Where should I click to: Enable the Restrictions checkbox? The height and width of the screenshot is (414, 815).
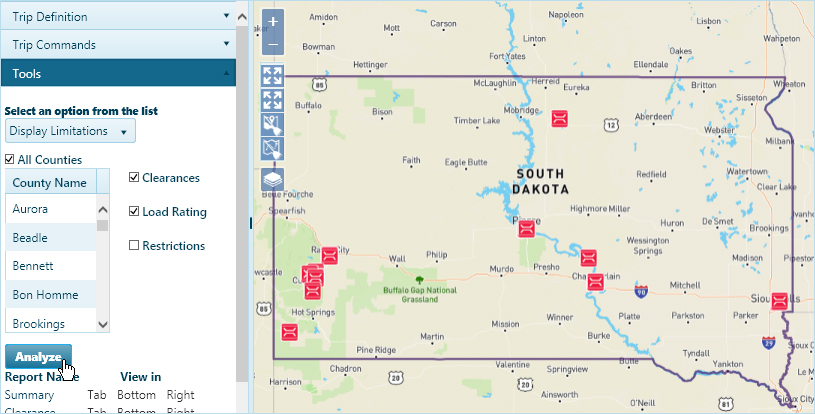[x=134, y=246]
